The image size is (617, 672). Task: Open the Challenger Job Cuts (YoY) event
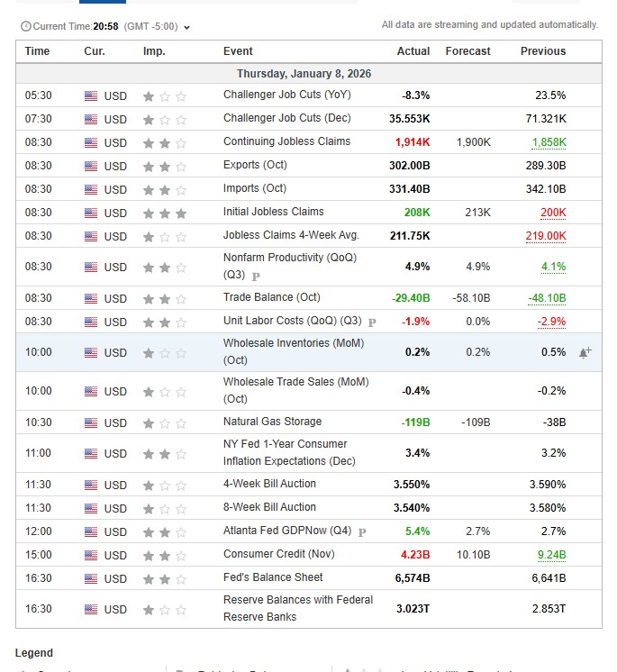287,95
